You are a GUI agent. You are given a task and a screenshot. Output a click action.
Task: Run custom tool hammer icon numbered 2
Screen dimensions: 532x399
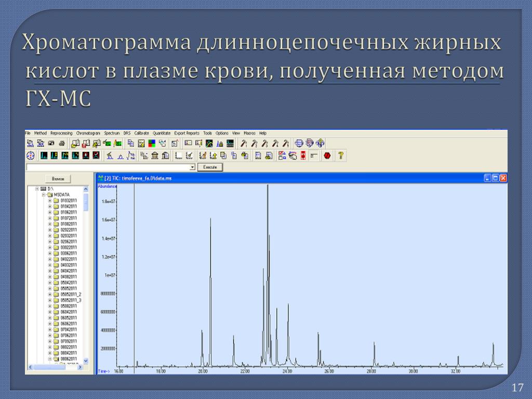(254, 143)
